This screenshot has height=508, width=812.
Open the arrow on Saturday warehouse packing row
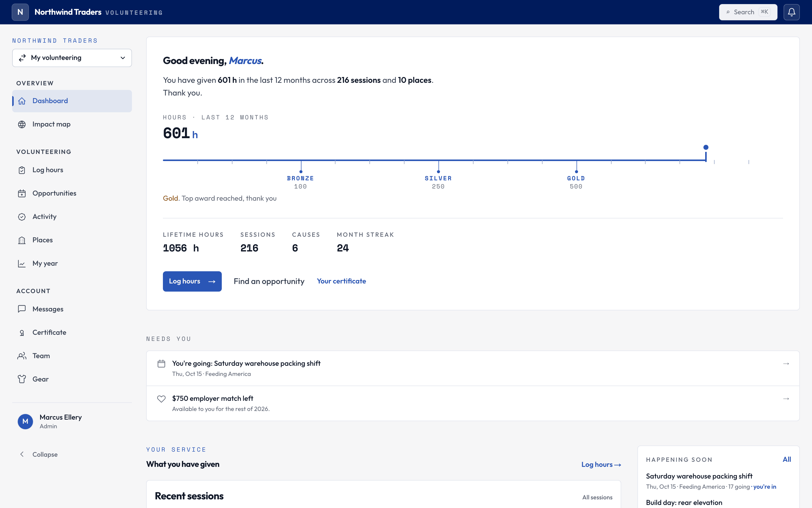point(786,364)
